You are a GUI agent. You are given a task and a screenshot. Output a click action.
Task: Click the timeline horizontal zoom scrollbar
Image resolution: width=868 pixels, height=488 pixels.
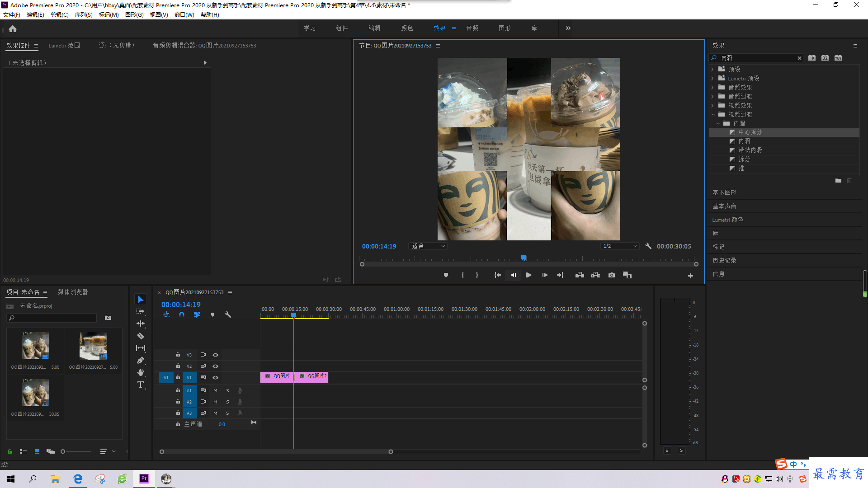(276, 452)
